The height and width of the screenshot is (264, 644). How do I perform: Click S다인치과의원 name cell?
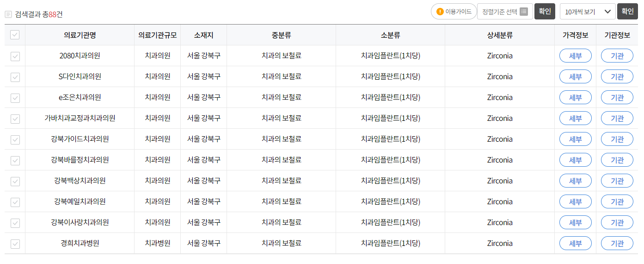(80, 77)
